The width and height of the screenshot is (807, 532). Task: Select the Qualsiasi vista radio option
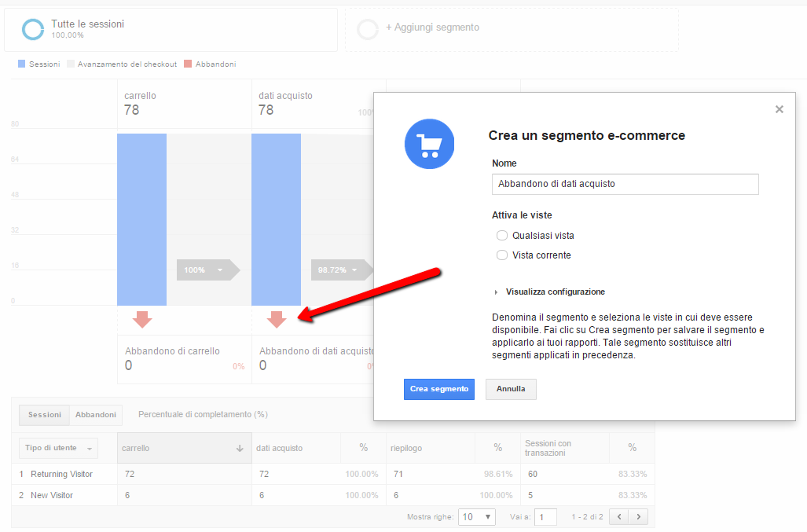point(502,236)
